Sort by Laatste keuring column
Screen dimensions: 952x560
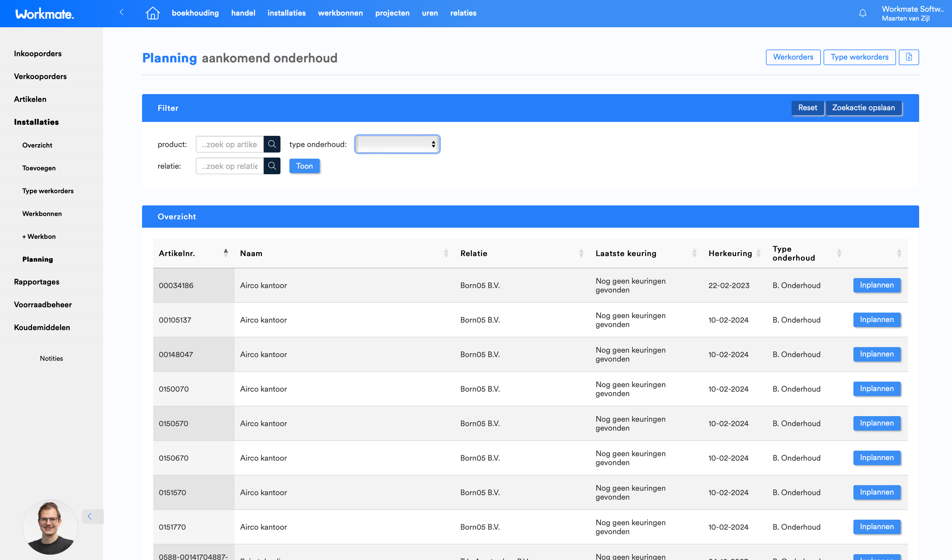pos(694,253)
